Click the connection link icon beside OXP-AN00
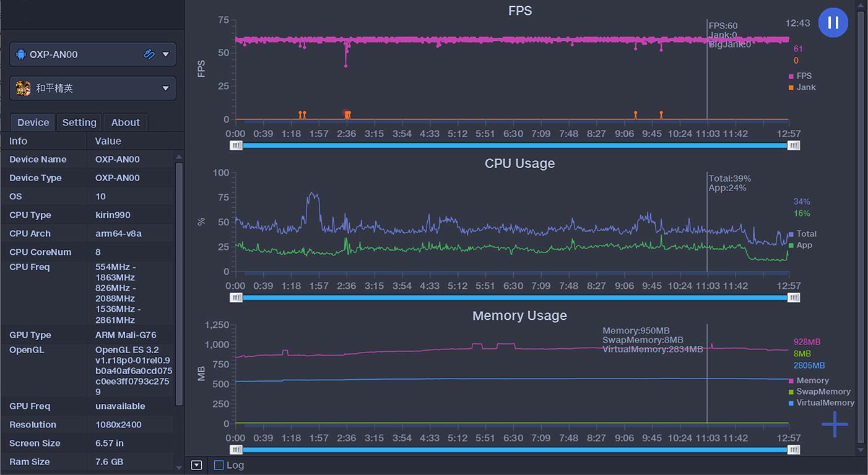The width and height of the screenshot is (868, 475). (149, 54)
